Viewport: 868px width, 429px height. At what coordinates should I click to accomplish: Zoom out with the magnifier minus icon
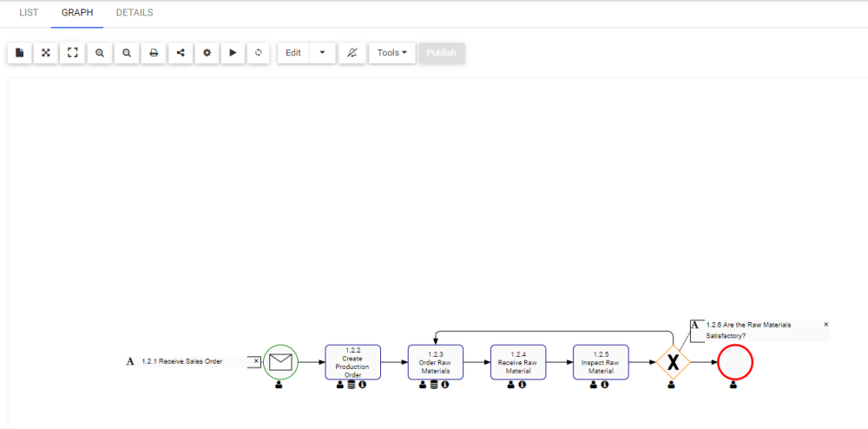coord(127,53)
